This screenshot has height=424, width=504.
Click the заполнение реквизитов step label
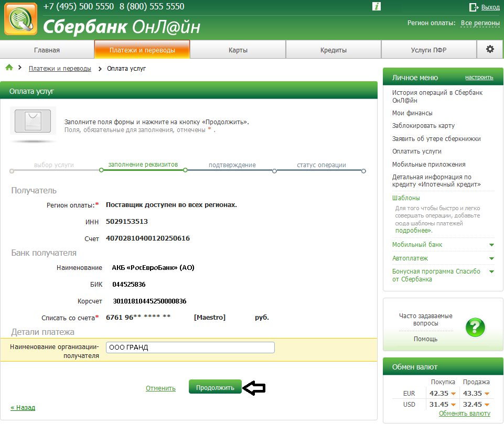pyautogui.click(x=143, y=165)
